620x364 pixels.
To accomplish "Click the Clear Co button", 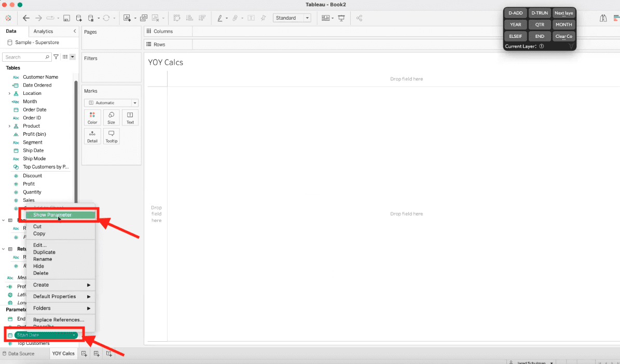I will (x=563, y=36).
